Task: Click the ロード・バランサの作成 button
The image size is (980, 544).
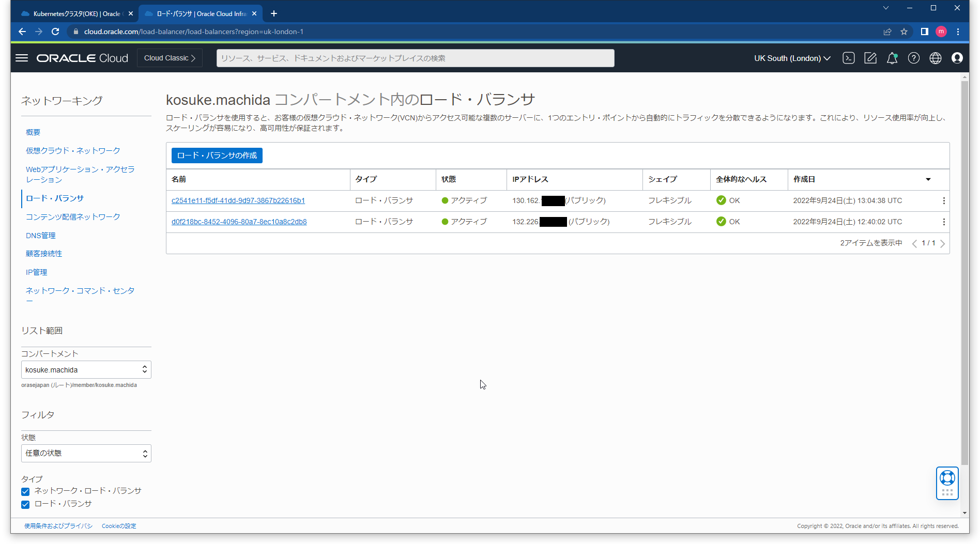Action: tap(217, 155)
